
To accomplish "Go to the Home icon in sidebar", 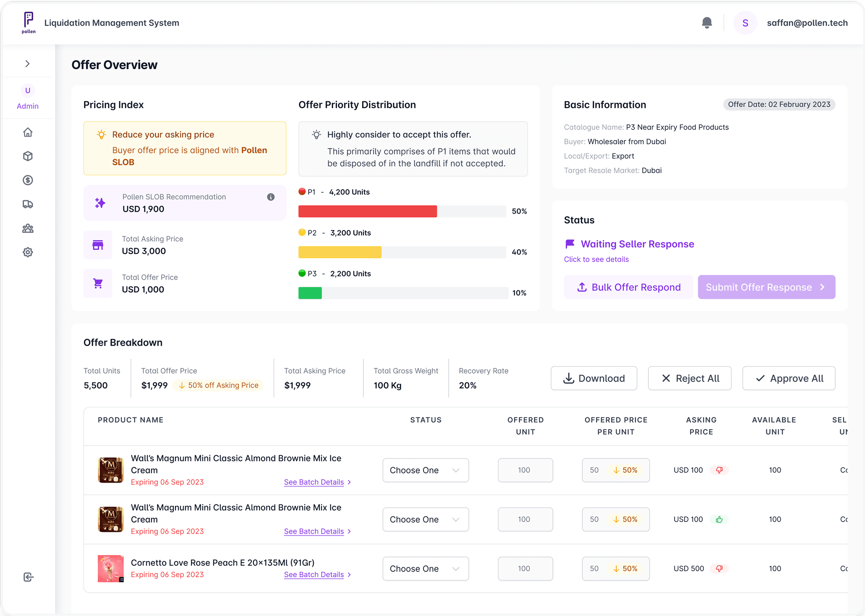I will click(28, 132).
